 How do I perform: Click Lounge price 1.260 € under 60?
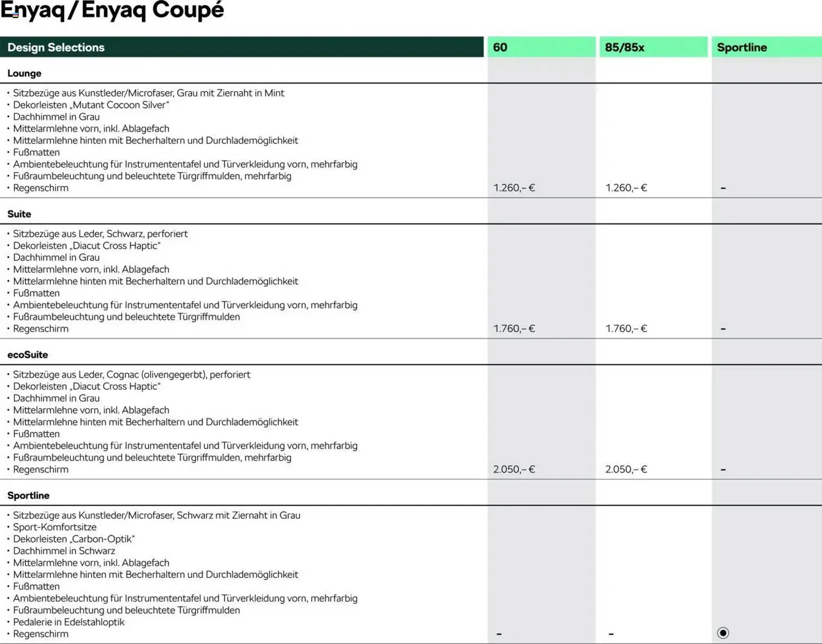click(x=514, y=188)
